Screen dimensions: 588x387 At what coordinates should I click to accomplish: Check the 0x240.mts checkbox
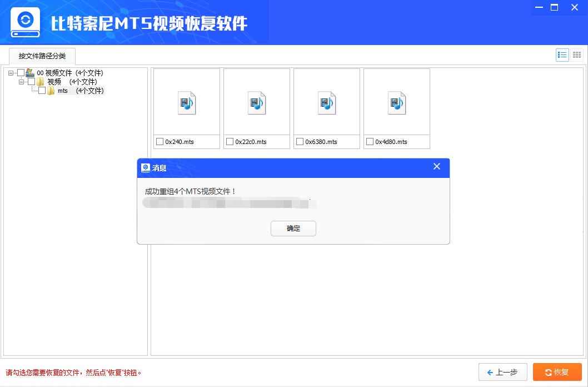(160, 142)
